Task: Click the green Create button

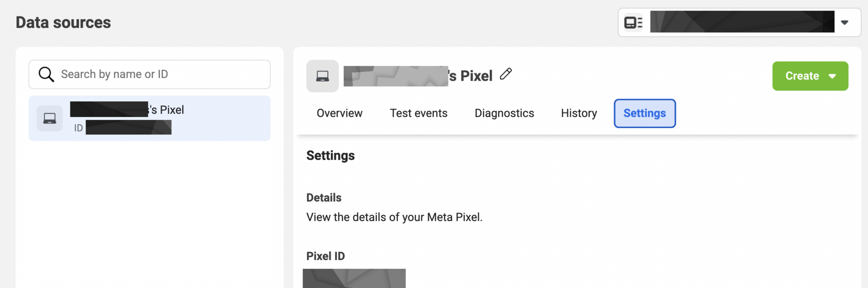Action: (x=802, y=76)
